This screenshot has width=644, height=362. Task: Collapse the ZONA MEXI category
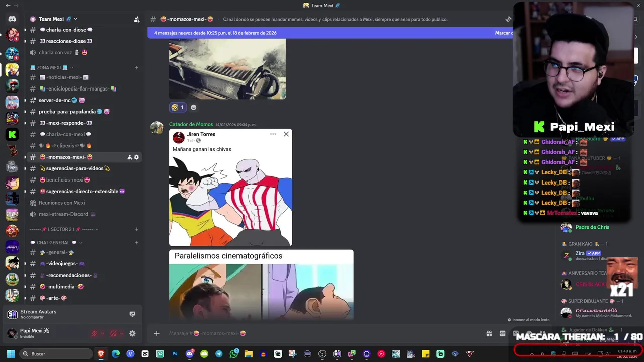point(52,67)
